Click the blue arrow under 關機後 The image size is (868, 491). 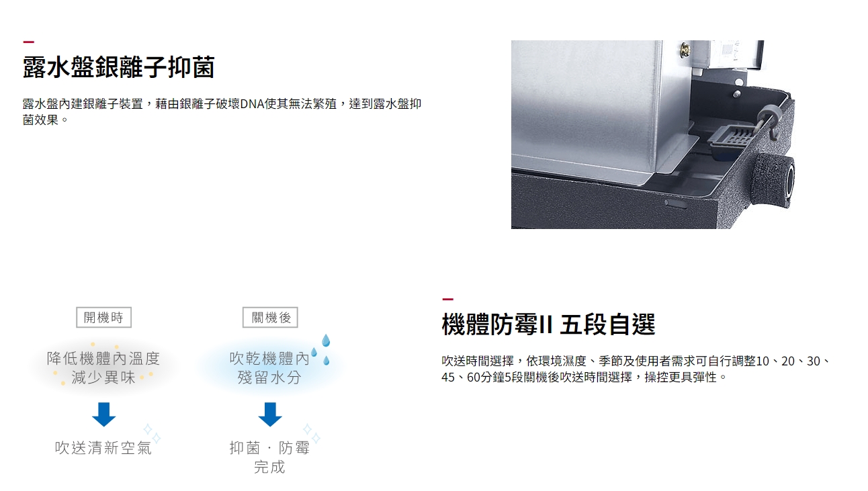[x=270, y=414]
